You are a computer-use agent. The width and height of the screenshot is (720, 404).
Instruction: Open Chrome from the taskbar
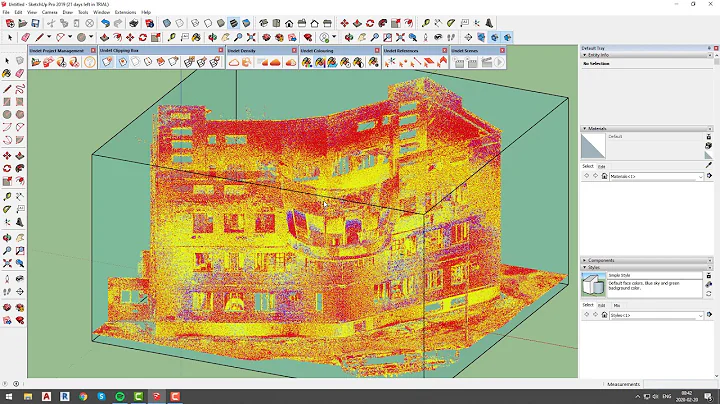pos(83,396)
